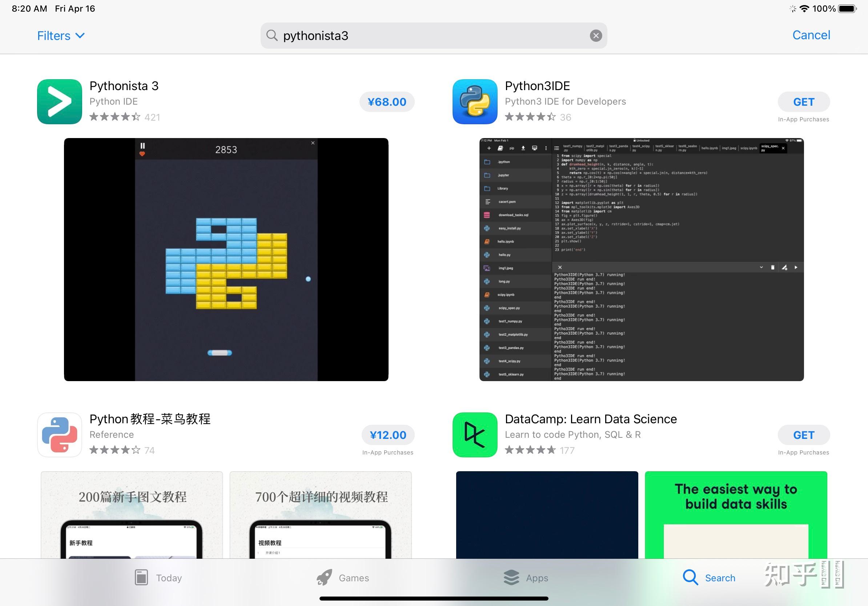Viewport: 868px width, 606px height.
Task: Open the DataCamp app icon
Action: click(475, 435)
